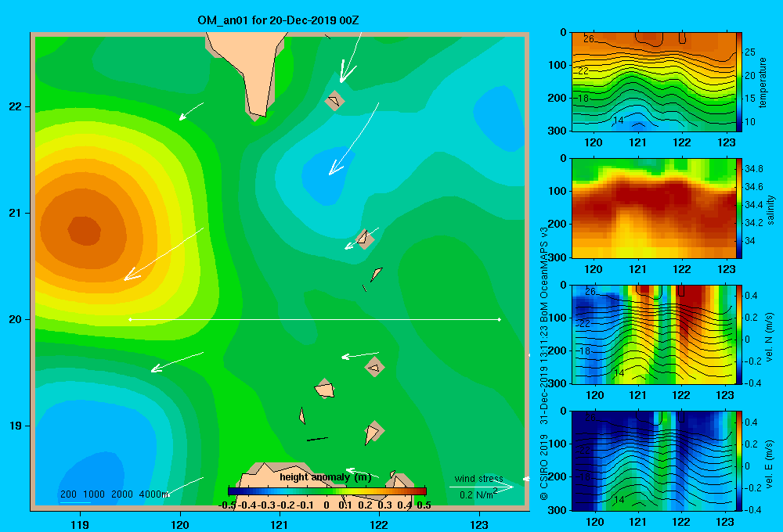
Task: Click the salinity color bar
Action: [739, 208]
